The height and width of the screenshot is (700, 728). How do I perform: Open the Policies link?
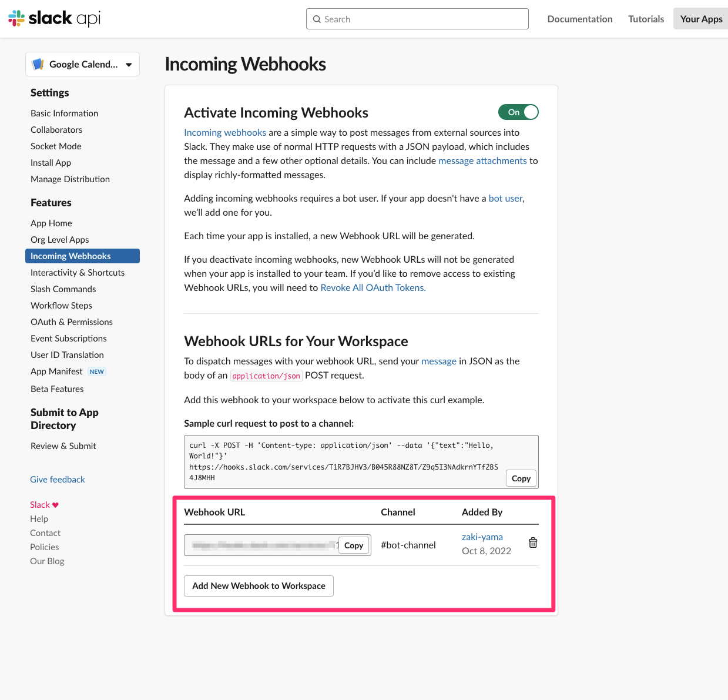click(45, 547)
